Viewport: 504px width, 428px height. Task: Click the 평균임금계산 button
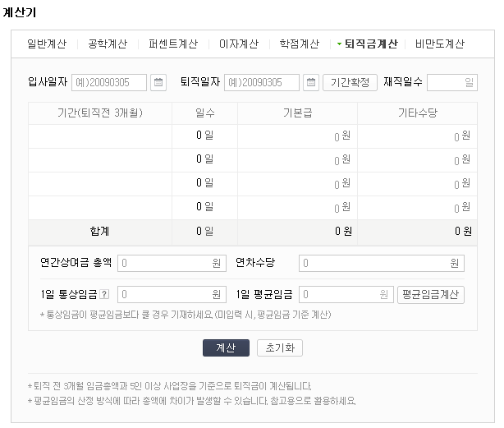431,295
